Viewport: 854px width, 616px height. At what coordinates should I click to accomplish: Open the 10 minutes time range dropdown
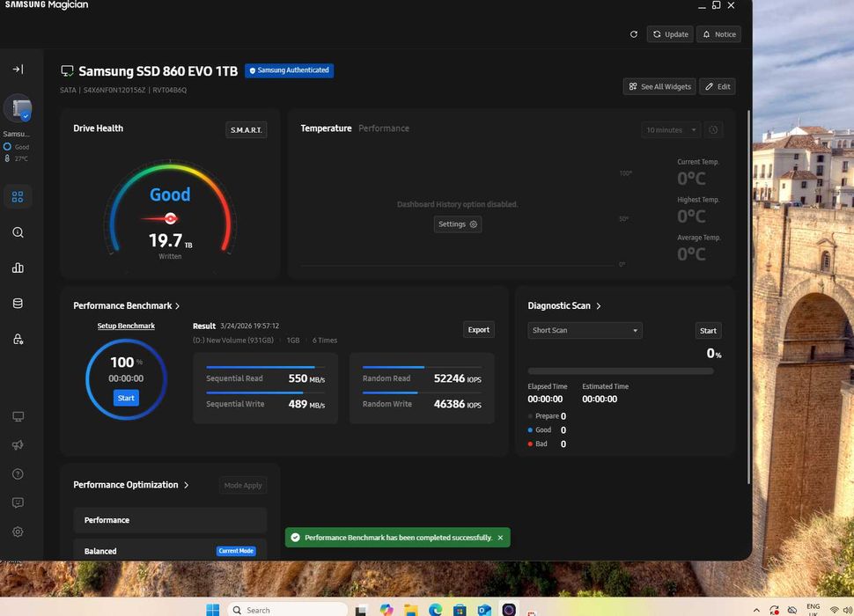pos(671,130)
